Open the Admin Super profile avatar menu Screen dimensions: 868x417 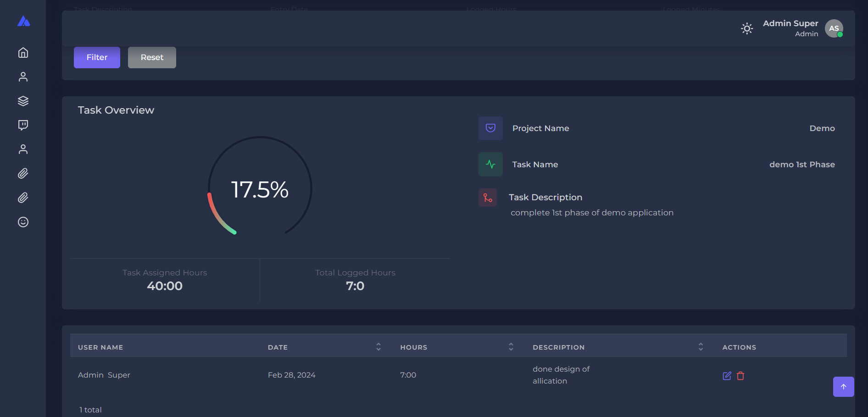pos(834,28)
